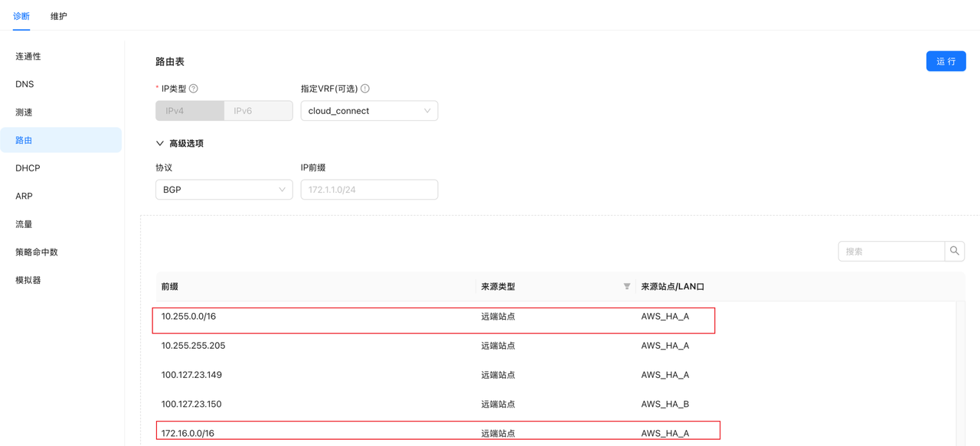Select the IPv4 toggle option
This screenshot has height=446, width=980.
(x=189, y=110)
